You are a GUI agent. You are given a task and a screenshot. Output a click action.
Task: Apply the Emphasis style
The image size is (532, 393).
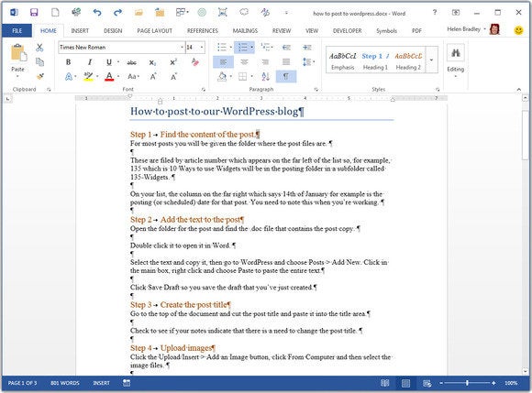pyautogui.click(x=343, y=61)
